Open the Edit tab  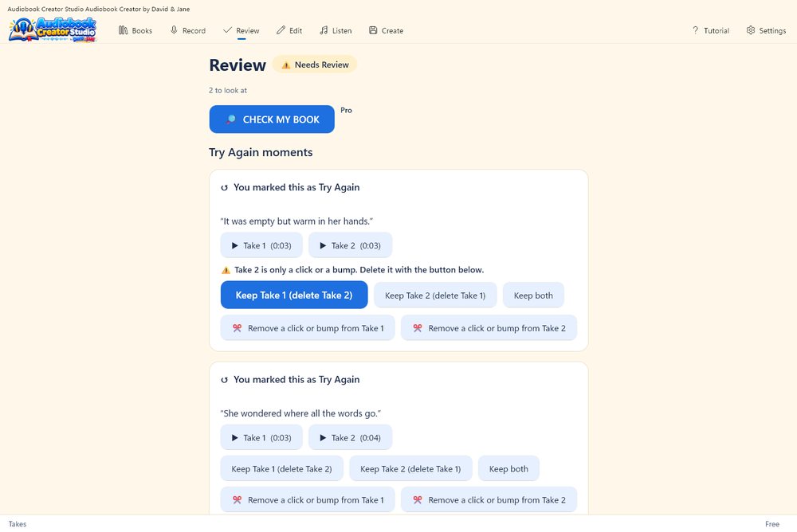pyautogui.click(x=289, y=30)
